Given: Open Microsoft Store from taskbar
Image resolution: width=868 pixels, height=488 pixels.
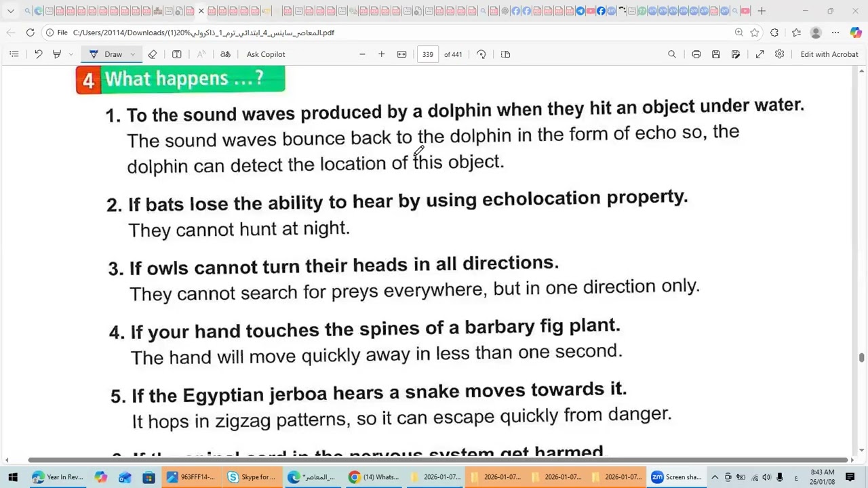Looking at the screenshot, I should (x=149, y=477).
